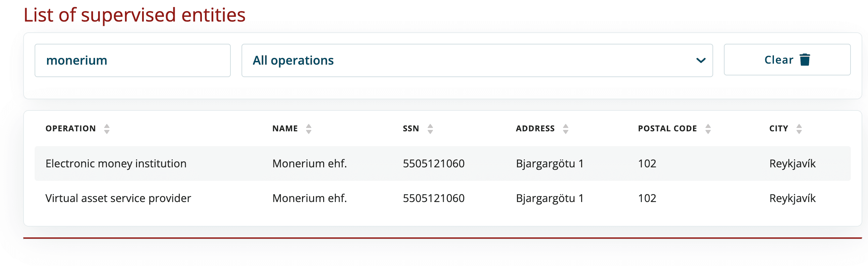Click the chevron on operations dropdown
Screen dimensions: 868x266
[x=700, y=60]
